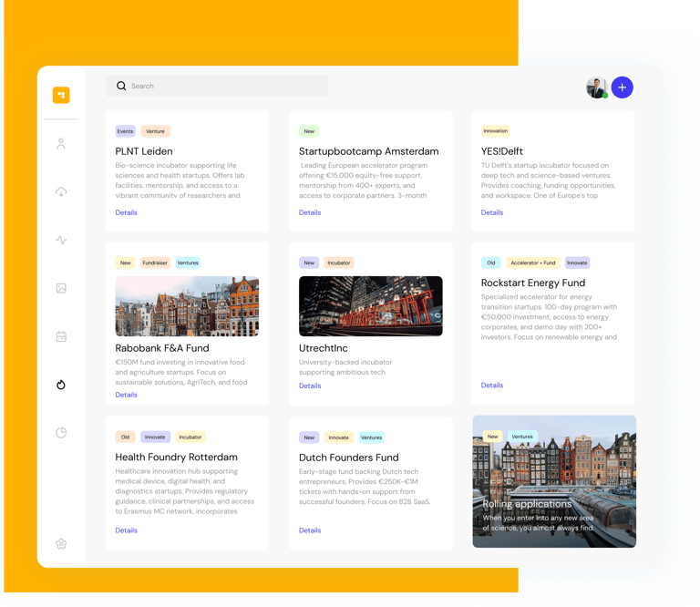The width and height of the screenshot is (700, 607).
Task: Open the UtrechtInc neon sign image
Action: [x=371, y=306]
